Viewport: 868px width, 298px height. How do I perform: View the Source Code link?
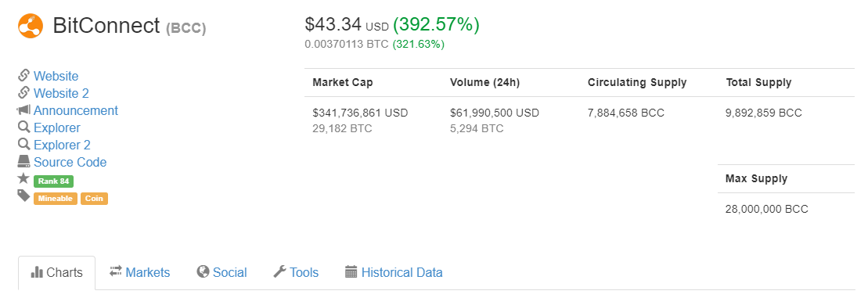point(70,162)
